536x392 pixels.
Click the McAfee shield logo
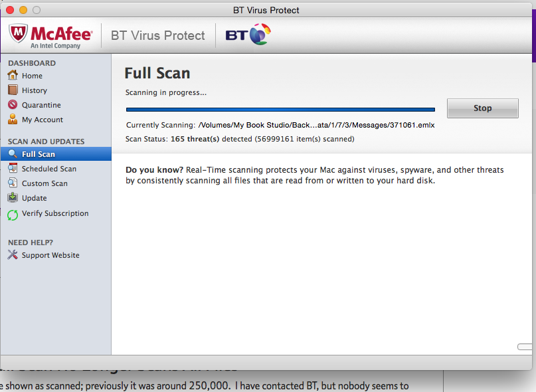18,33
